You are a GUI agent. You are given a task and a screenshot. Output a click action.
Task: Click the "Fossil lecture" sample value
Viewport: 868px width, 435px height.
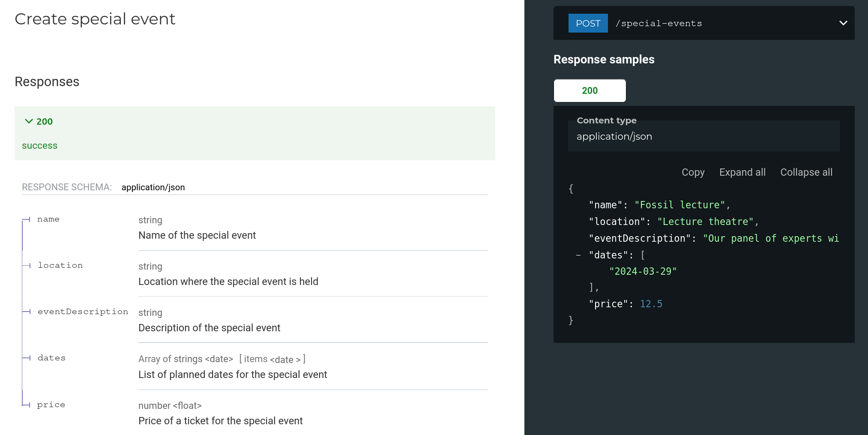click(x=679, y=205)
